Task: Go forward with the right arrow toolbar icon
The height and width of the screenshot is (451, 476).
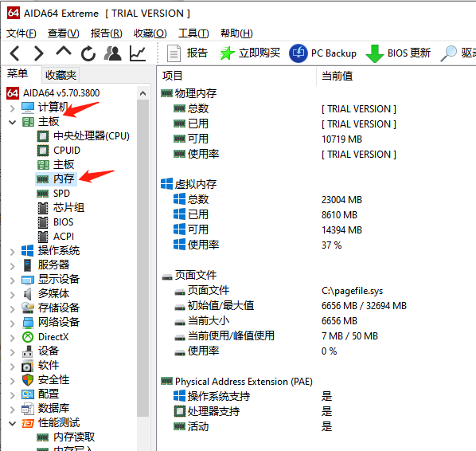Action: pyautogui.click(x=39, y=53)
